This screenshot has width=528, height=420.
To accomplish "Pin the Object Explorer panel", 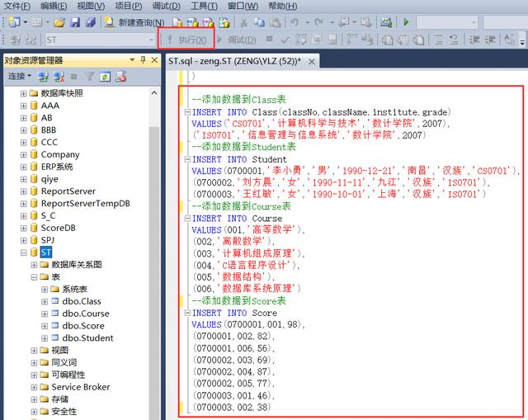I will 143,60.
